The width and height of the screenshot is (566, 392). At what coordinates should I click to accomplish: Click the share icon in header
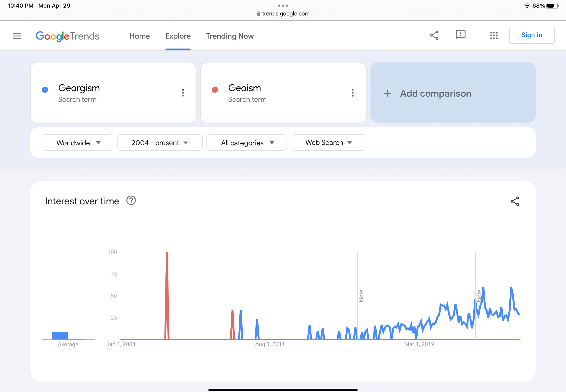click(x=434, y=35)
